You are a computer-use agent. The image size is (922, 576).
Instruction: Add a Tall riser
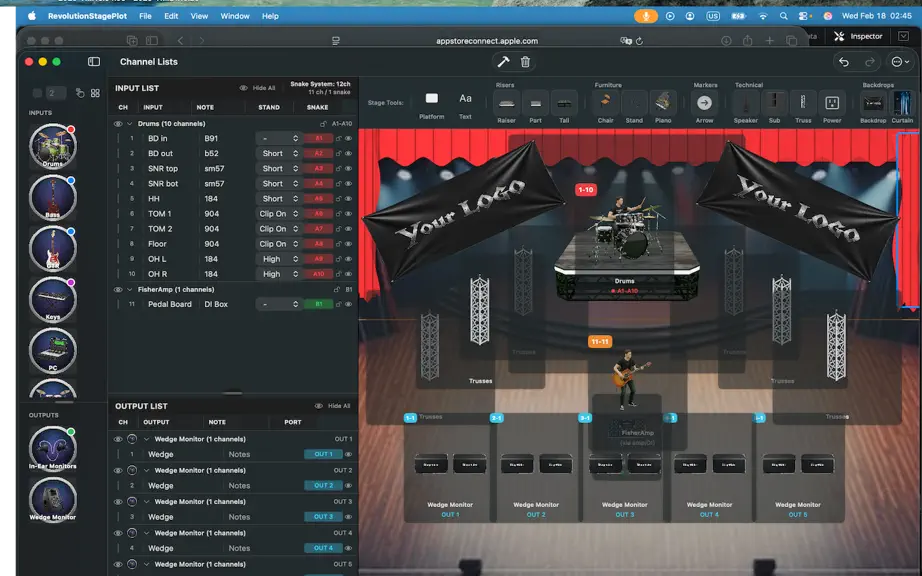(564, 108)
